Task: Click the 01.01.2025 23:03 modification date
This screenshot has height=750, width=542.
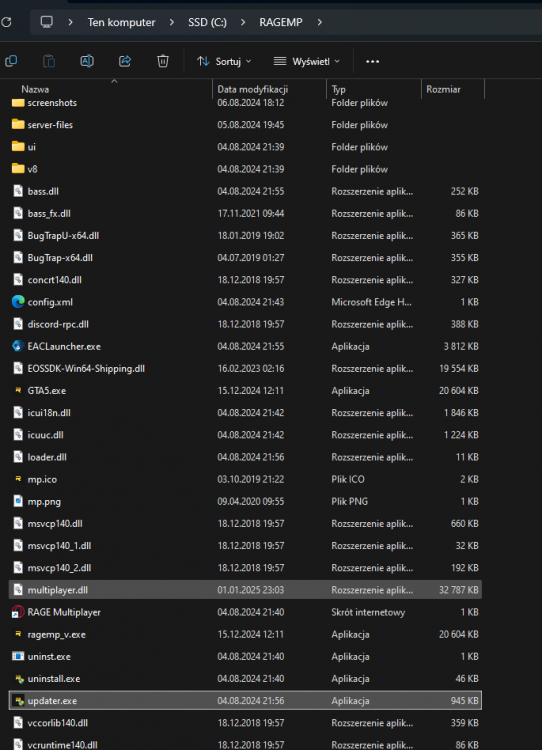Action: (251, 590)
